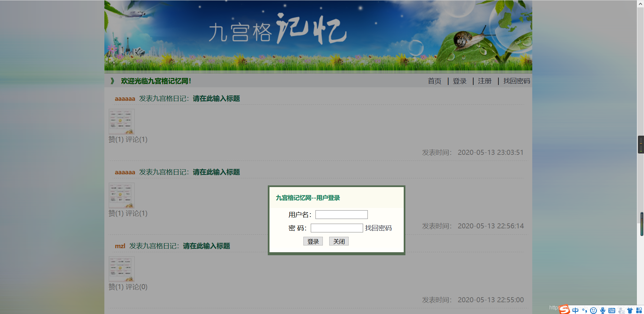
Task: Open Sogou skin settings via the T-shirt icon
Action: pos(630,310)
